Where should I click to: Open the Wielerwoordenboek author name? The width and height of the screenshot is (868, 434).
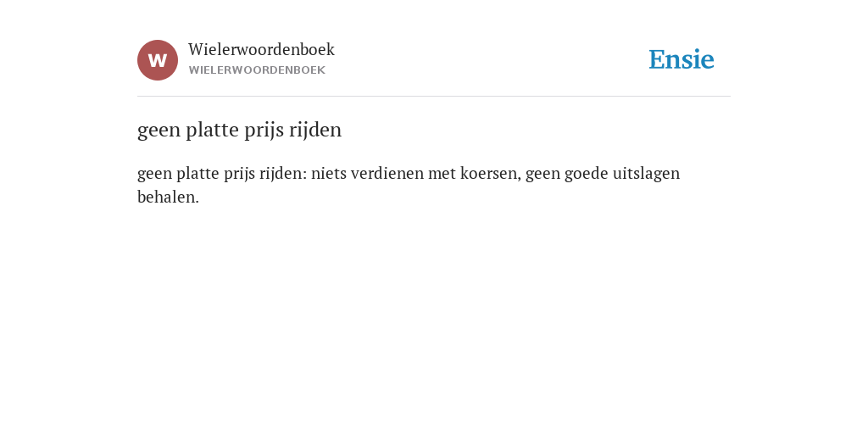pos(261,50)
